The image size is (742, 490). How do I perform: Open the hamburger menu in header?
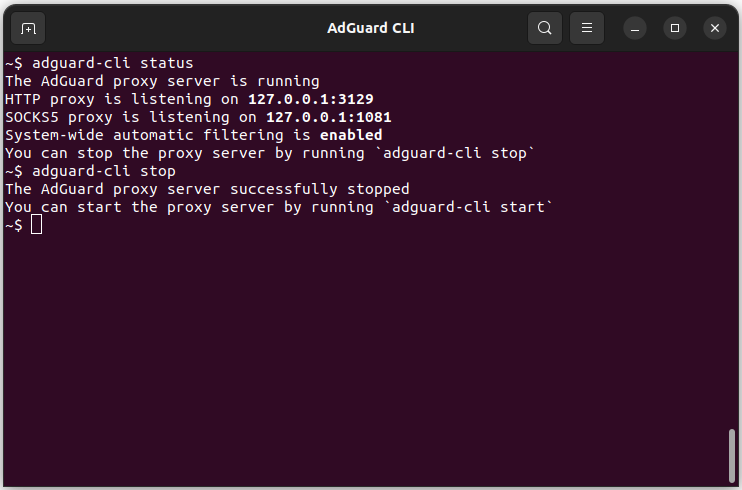(587, 28)
